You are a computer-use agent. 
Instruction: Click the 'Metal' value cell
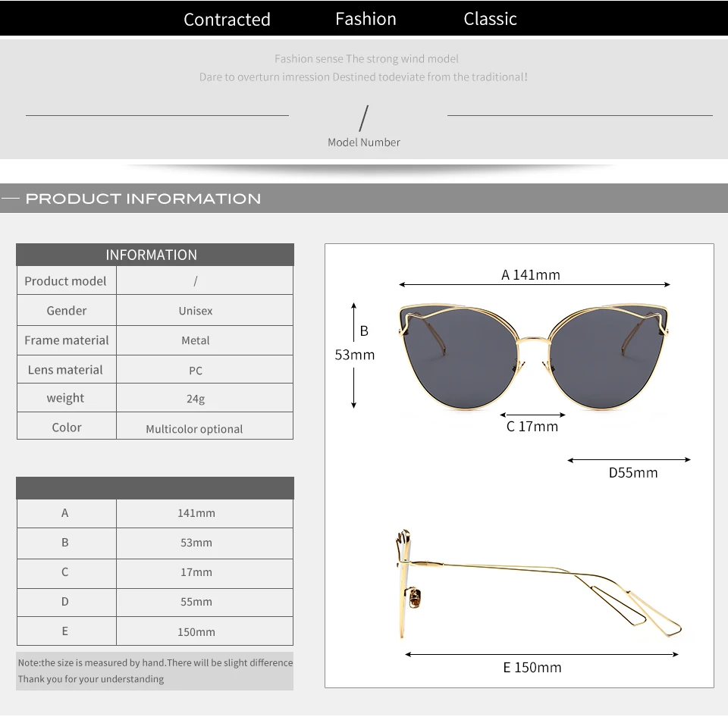(x=205, y=340)
